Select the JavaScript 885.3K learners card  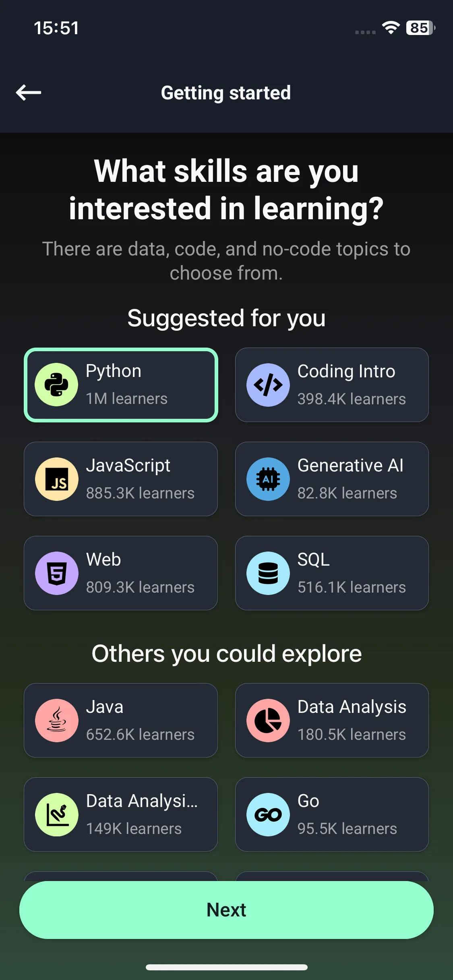pyautogui.click(x=121, y=479)
